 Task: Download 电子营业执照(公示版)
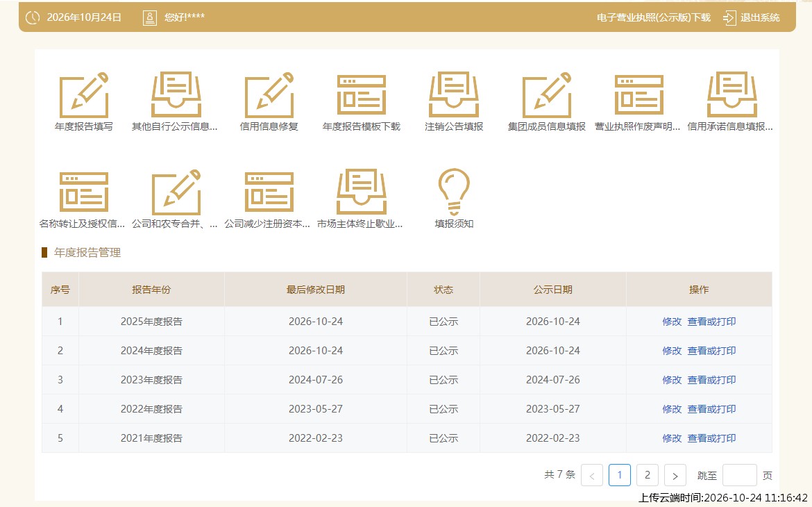654,17
